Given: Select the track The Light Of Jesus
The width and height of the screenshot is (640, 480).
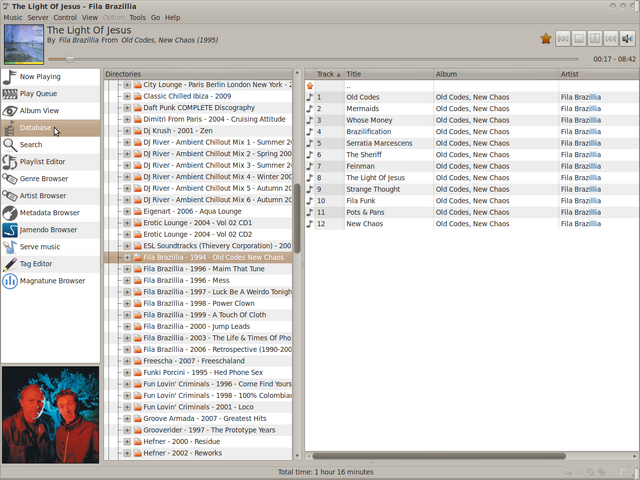Looking at the screenshot, I should 472,178.
